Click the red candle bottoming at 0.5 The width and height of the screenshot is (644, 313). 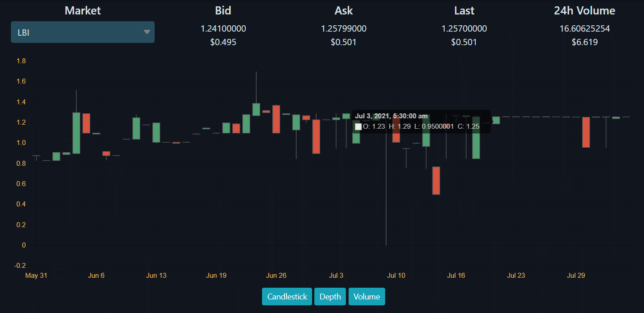tap(436, 181)
